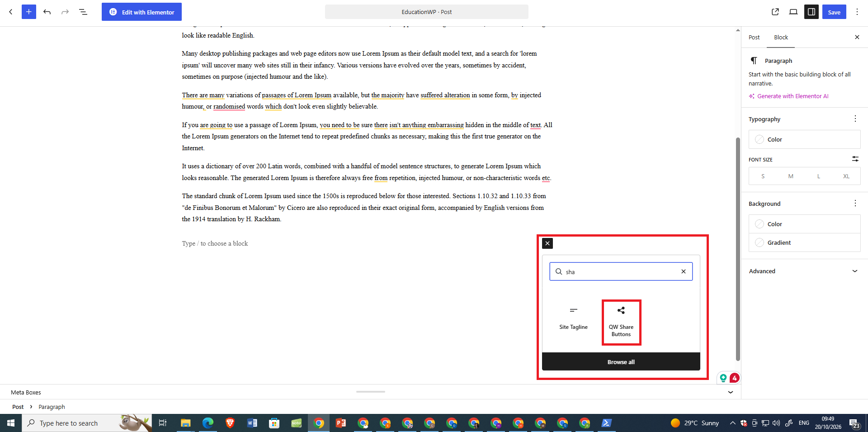View post in new tab icon
The height and width of the screenshot is (432, 868).
coord(775,12)
